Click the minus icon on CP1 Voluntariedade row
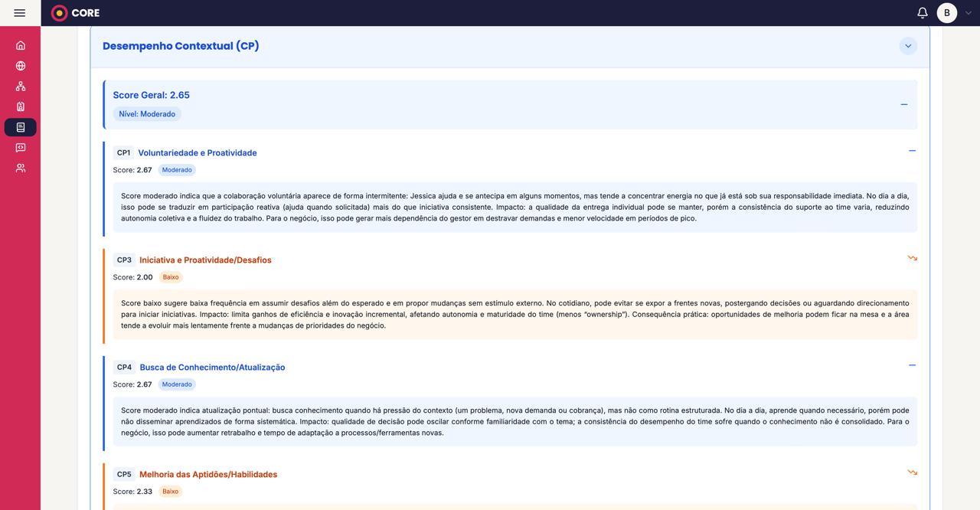 pyautogui.click(x=912, y=151)
